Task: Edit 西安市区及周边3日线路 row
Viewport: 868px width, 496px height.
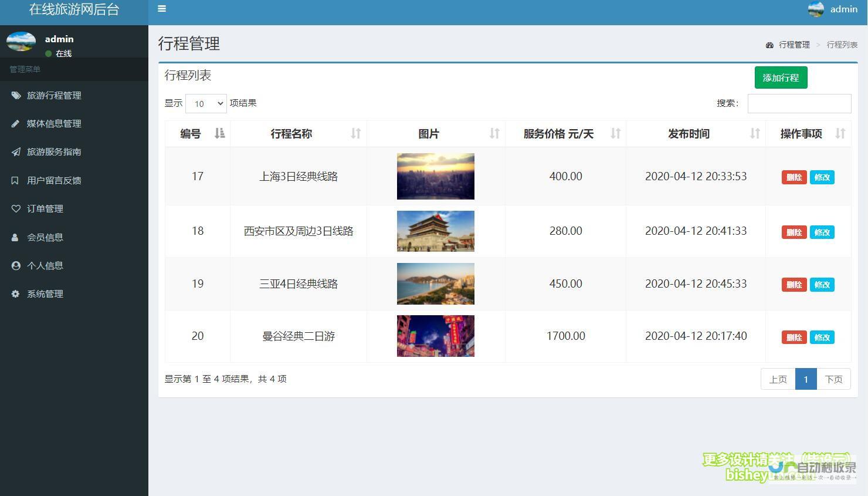Action: [x=822, y=232]
